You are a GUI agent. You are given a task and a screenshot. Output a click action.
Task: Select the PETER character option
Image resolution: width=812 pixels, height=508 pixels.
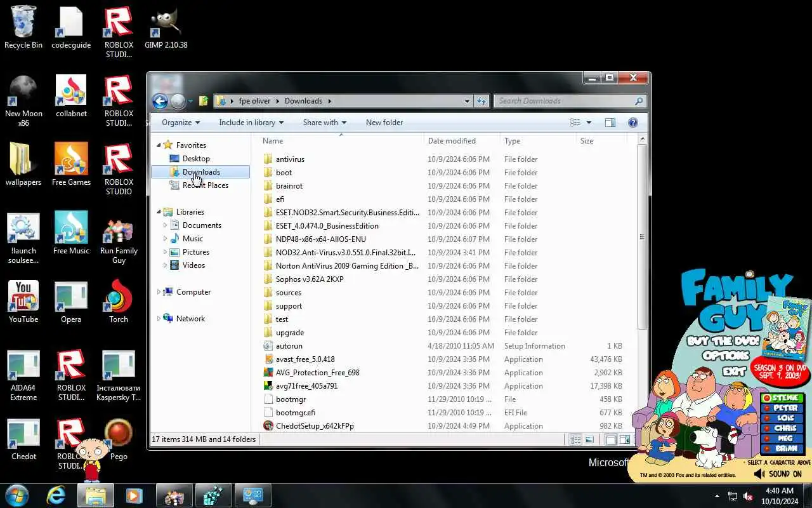[782, 408]
